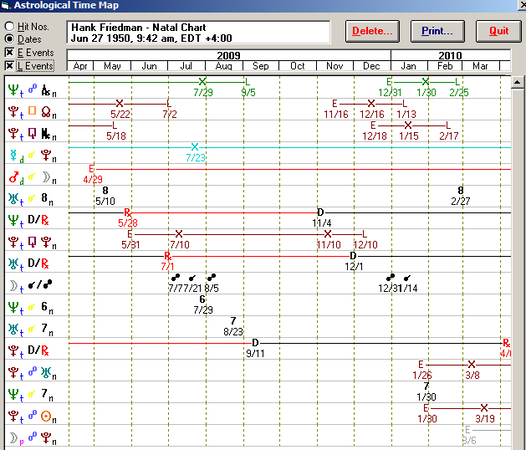Click the 2009 year header
Image resolution: width=526 pixels, height=450 pixels.
[229, 55]
